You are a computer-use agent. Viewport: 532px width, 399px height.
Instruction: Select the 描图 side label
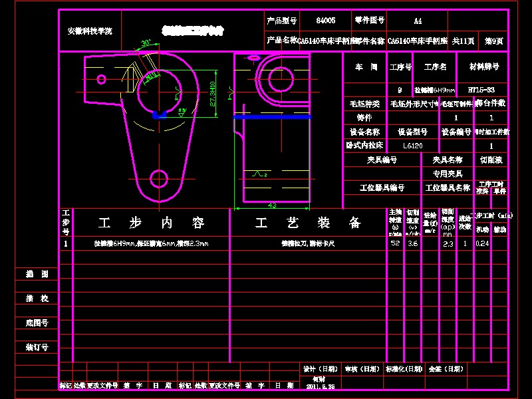coord(37,274)
